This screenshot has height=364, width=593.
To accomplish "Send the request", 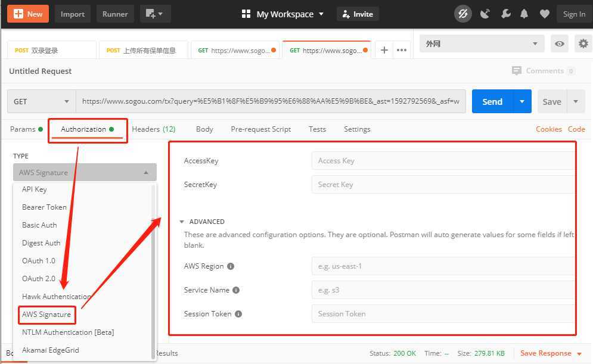I will point(492,101).
